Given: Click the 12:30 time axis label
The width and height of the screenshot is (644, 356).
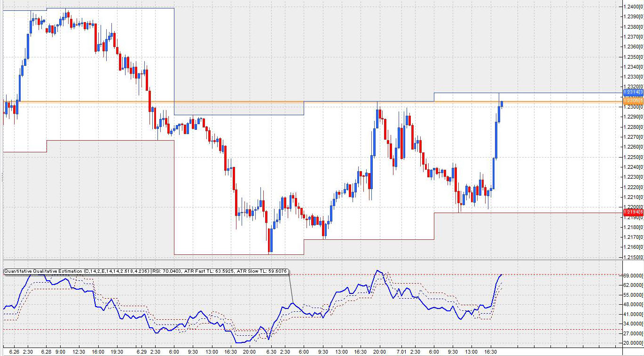Looking at the screenshot, I should [79, 352].
